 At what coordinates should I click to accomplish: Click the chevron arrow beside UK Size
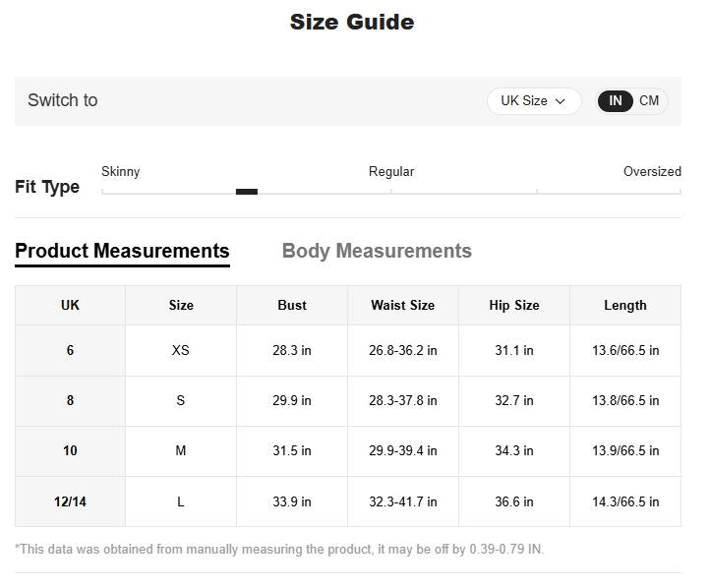pyautogui.click(x=561, y=101)
